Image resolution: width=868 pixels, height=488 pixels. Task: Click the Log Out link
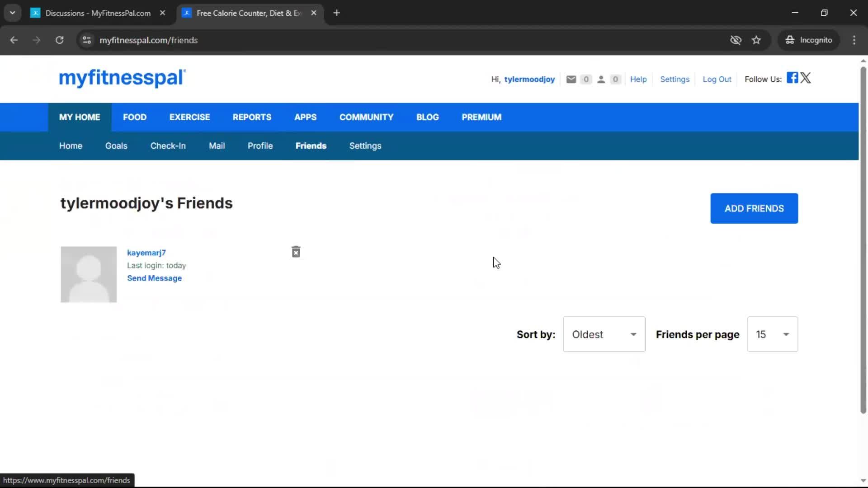(717, 80)
